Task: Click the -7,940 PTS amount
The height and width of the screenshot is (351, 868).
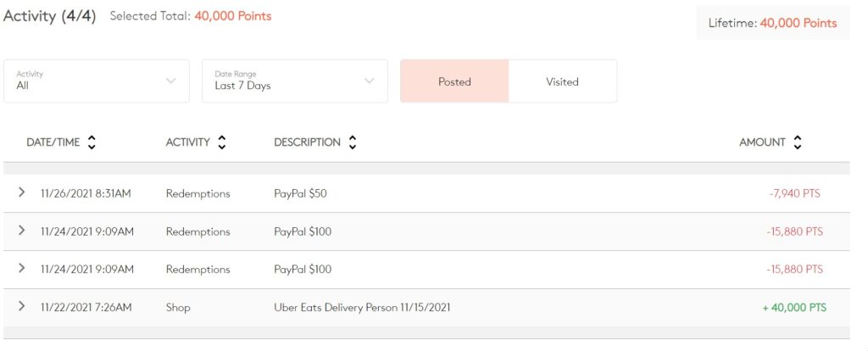Action: tap(794, 194)
